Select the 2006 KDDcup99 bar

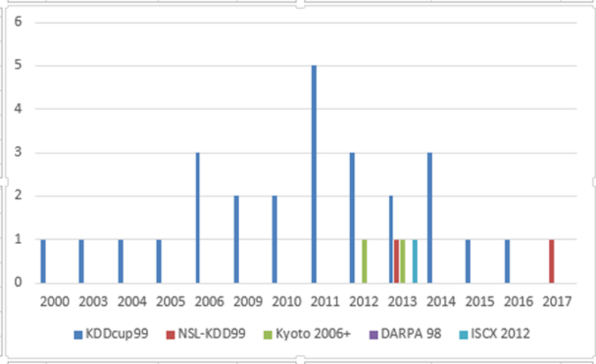pos(197,217)
